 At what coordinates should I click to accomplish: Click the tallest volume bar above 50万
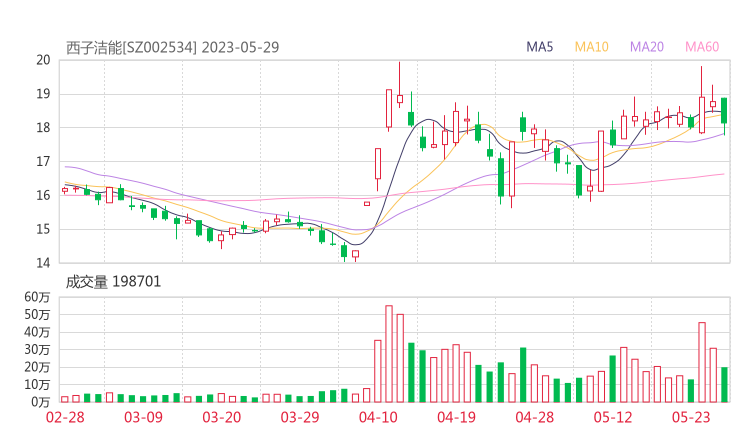click(389, 354)
